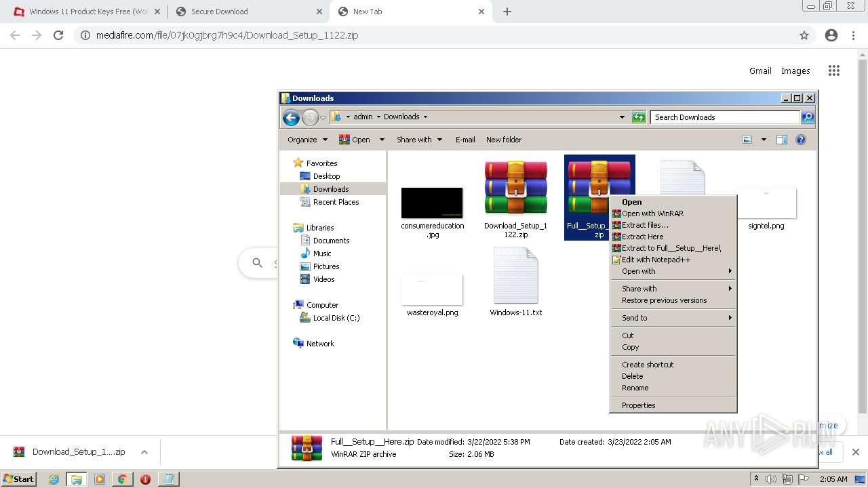Image resolution: width=868 pixels, height=488 pixels.
Task: Select the Download_Setup_1122.zip archive icon
Action: click(515, 188)
